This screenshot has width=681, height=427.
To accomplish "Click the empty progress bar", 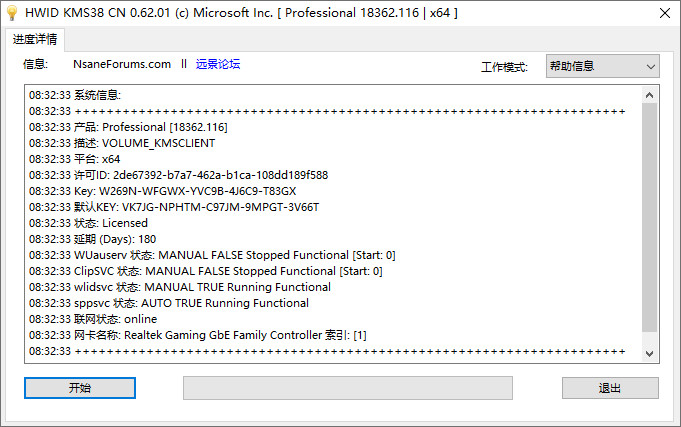I will pos(348,388).
